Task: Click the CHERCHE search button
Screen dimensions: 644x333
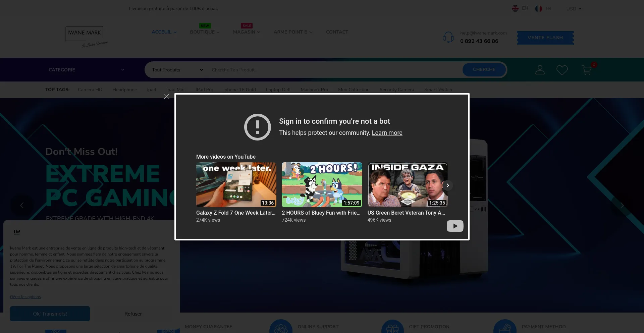Action: 484,69
